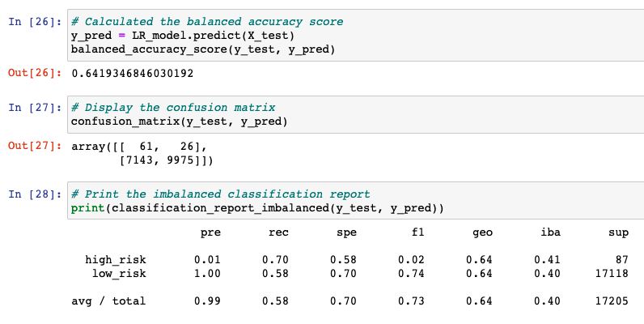Place cursor in y_pred = LR_model.predict line
The width and height of the screenshot is (644, 324).
pos(183,36)
